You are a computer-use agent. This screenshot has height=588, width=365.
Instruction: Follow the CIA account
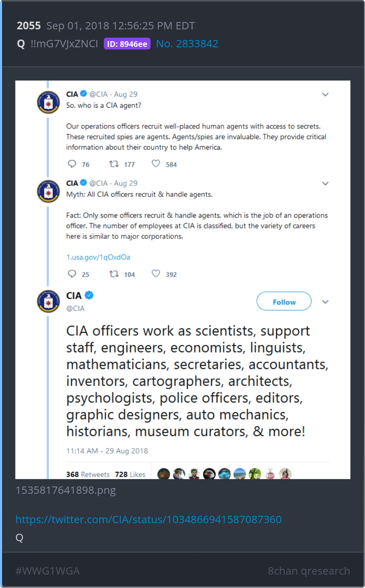click(x=284, y=301)
